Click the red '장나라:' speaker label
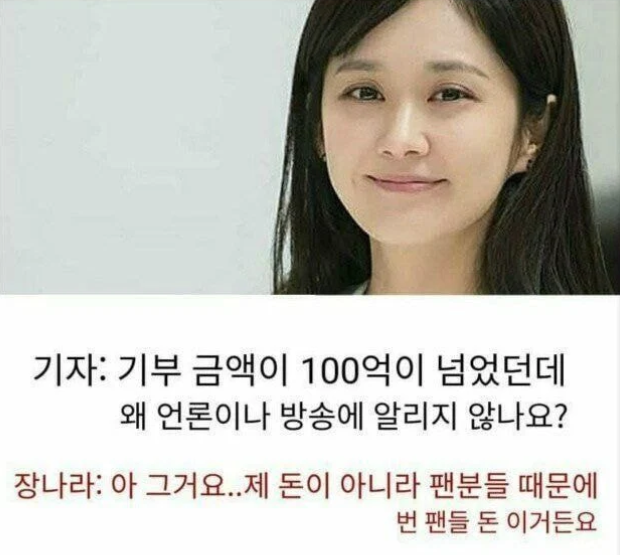The image size is (620, 555). 57,487
